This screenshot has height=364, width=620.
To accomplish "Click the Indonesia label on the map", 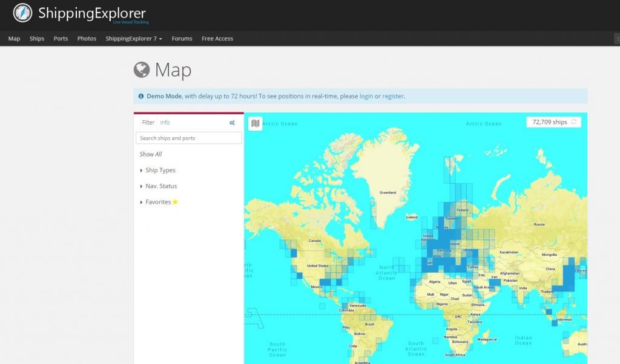I will (564, 319).
